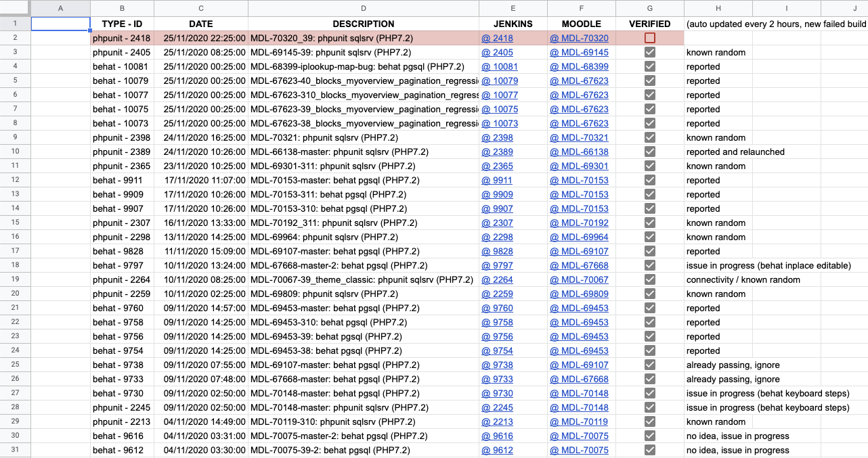Toggle Verified checkbox for behat - 9612
Image resolution: width=868 pixels, height=458 pixels.
tap(650, 450)
